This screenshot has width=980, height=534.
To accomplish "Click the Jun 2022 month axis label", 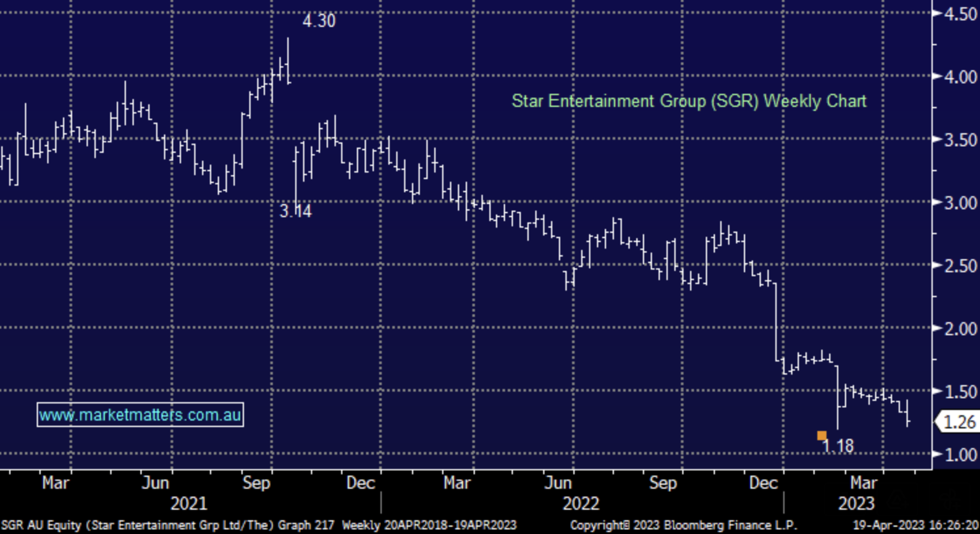I will pyautogui.click(x=558, y=483).
